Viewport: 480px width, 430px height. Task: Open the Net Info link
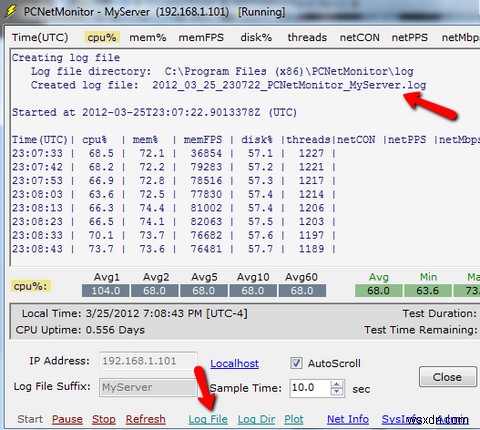348,419
